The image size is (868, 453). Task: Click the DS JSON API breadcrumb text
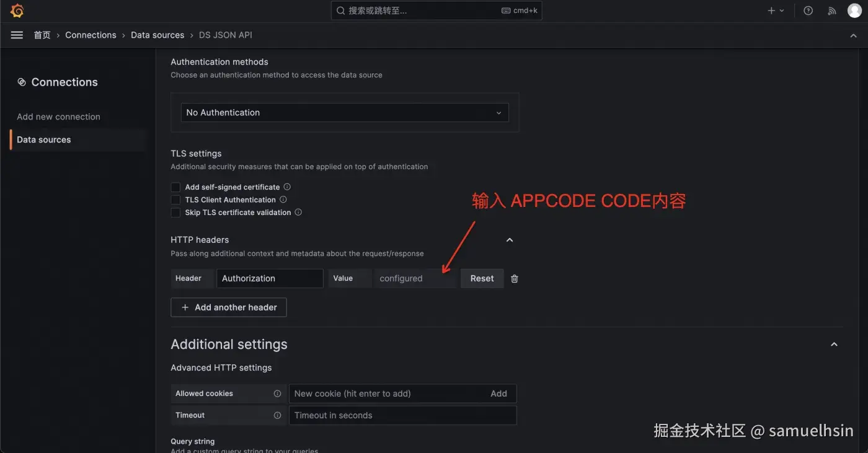226,35
